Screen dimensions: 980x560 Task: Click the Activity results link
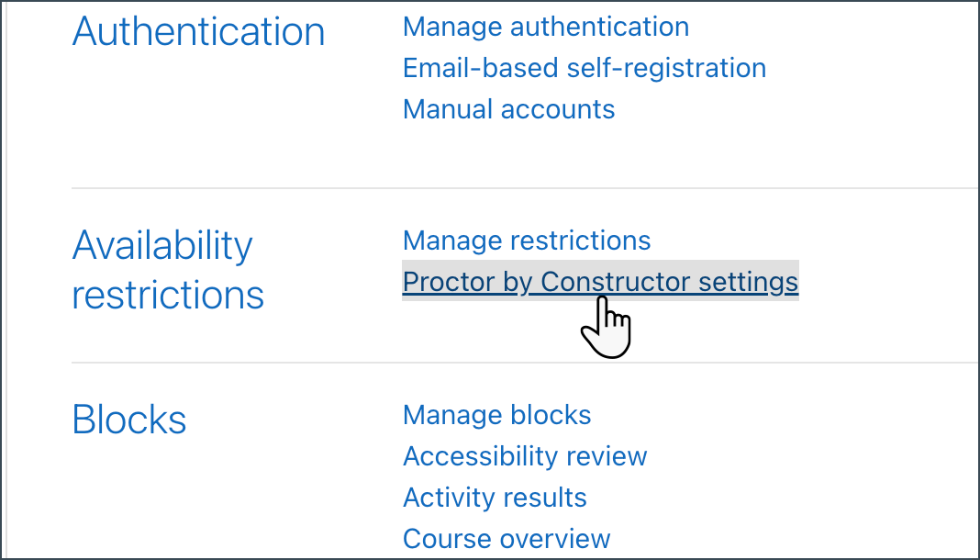pyautogui.click(x=495, y=498)
